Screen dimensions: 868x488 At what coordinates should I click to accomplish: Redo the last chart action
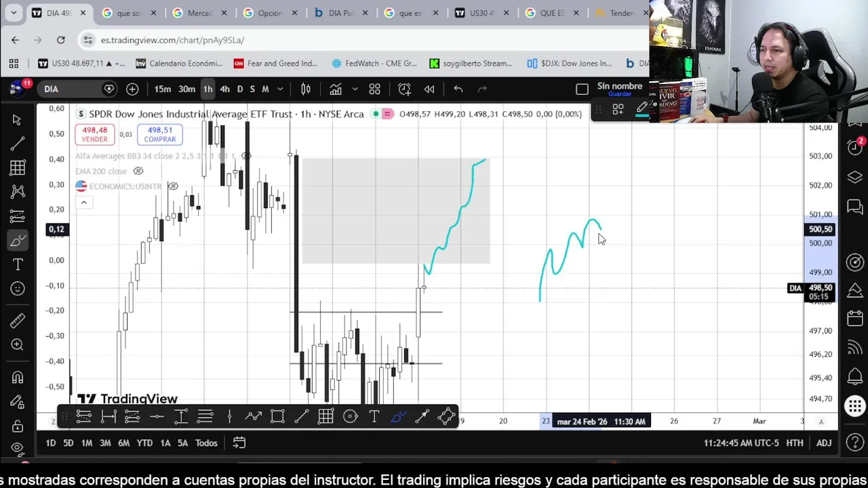[482, 89]
